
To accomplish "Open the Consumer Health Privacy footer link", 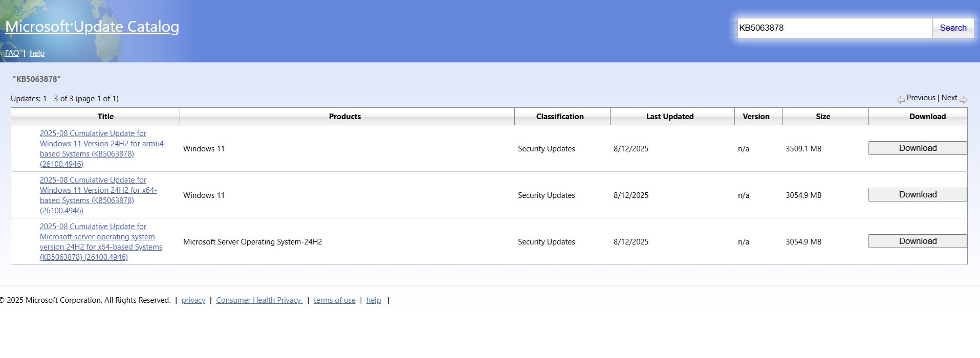I will pyautogui.click(x=259, y=300).
